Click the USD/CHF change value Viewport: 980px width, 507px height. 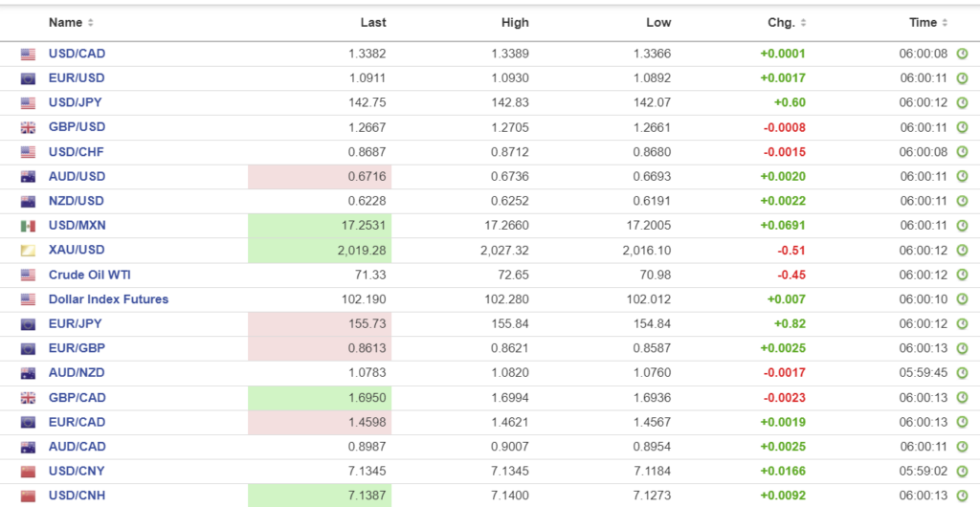[784, 152]
